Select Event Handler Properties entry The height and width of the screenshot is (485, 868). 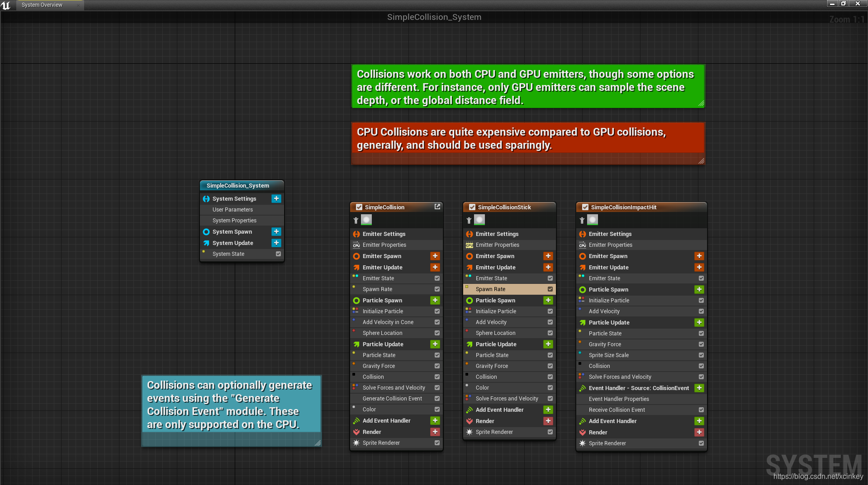coord(641,399)
